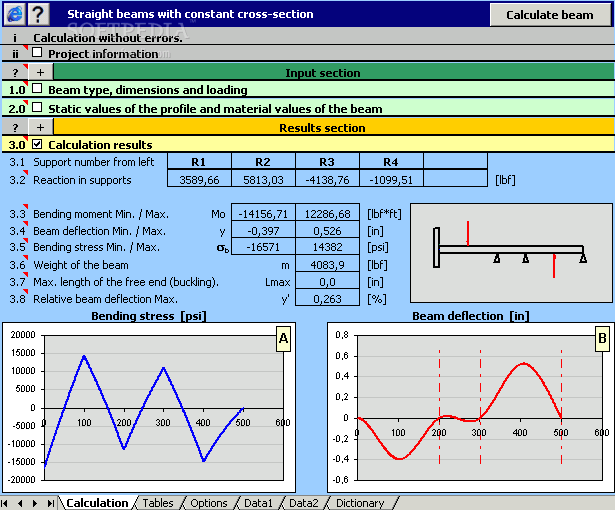Screen dimensions: 615x510
Task: Click the empty fifth support reaction cell
Action: point(455,180)
